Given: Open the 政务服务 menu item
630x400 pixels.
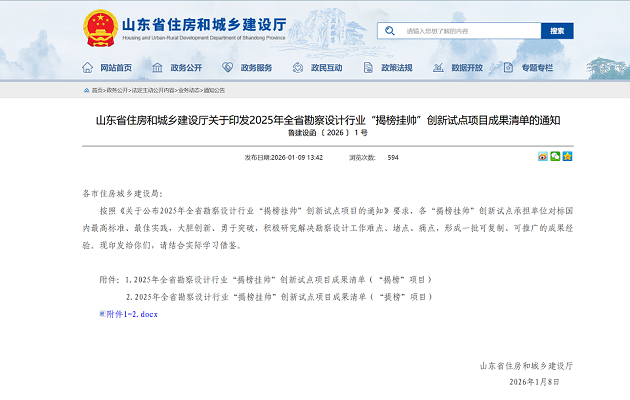Looking at the screenshot, I should 256,68.
